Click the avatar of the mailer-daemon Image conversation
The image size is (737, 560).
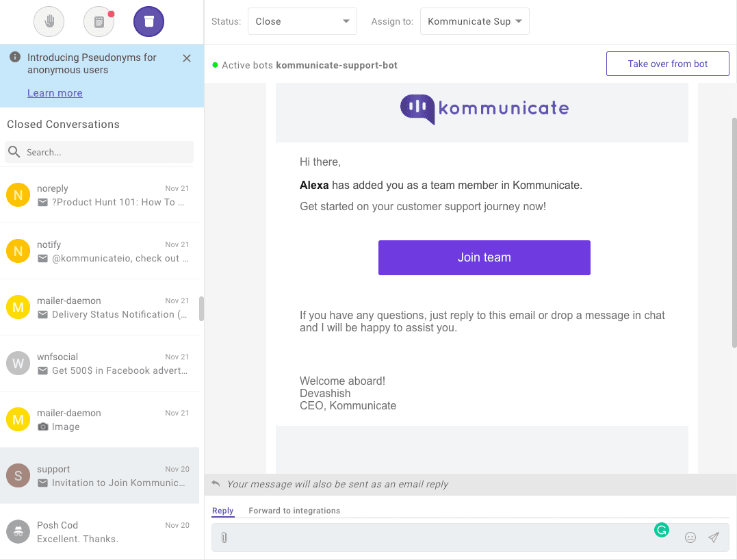[x=18, y=420]
